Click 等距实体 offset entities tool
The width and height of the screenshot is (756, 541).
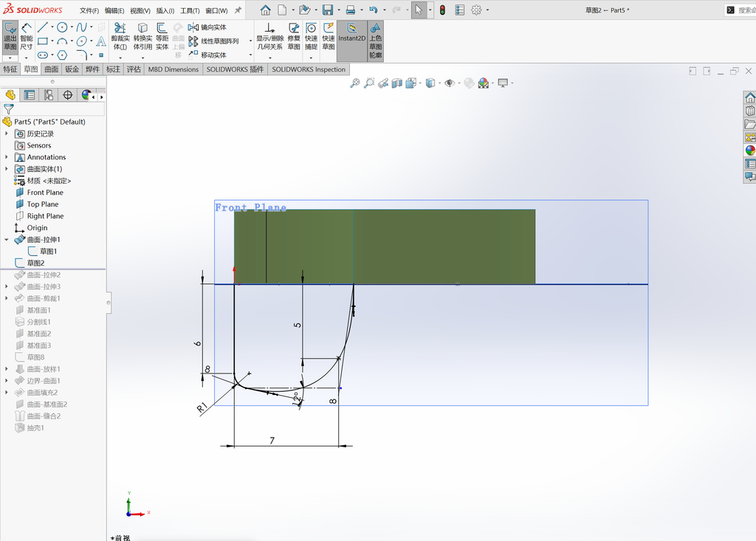[x=162, y=37]
